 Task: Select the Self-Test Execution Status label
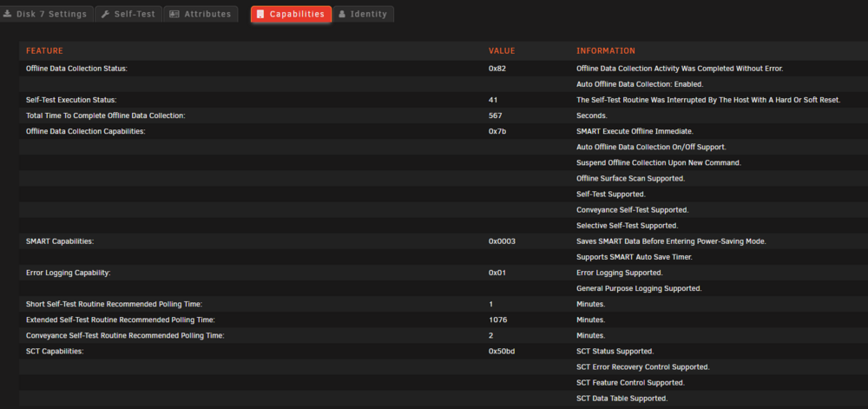click(x=71, y=100)
